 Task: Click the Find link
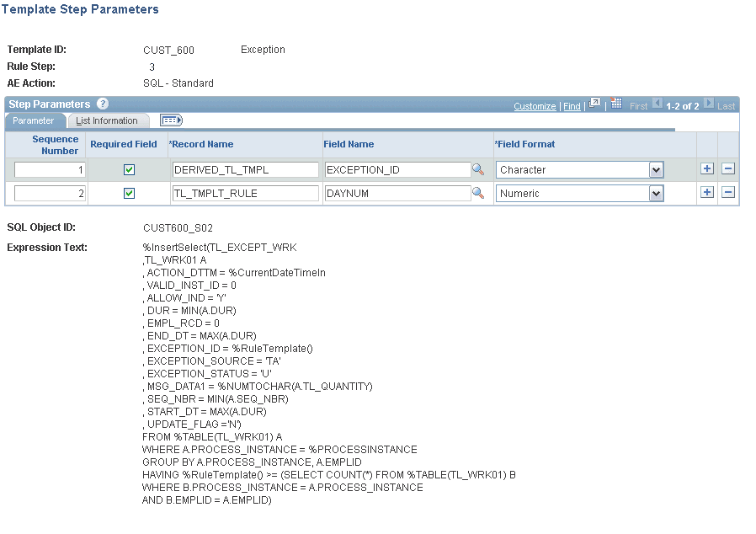[572, 106]
